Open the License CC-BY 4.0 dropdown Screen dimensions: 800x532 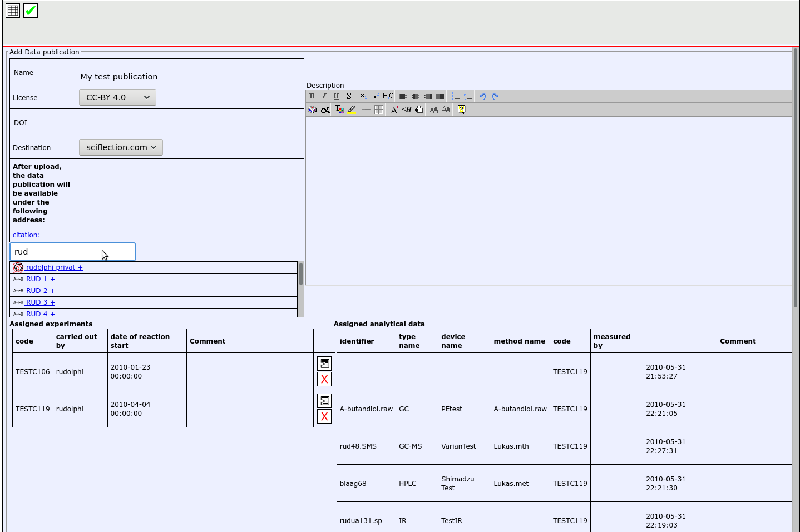pyautogui.click(x=117, y=97)
